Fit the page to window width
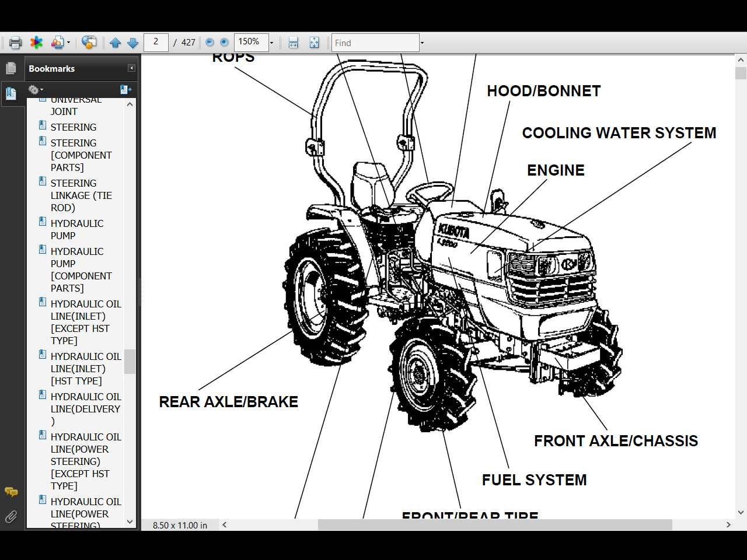Screen dimensions: 747x560 (x=292, y=42)
